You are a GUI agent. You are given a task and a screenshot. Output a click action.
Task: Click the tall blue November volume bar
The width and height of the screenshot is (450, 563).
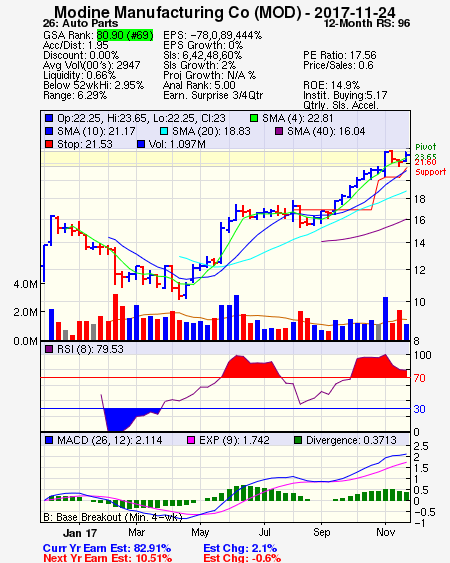(x=385, y=318)
